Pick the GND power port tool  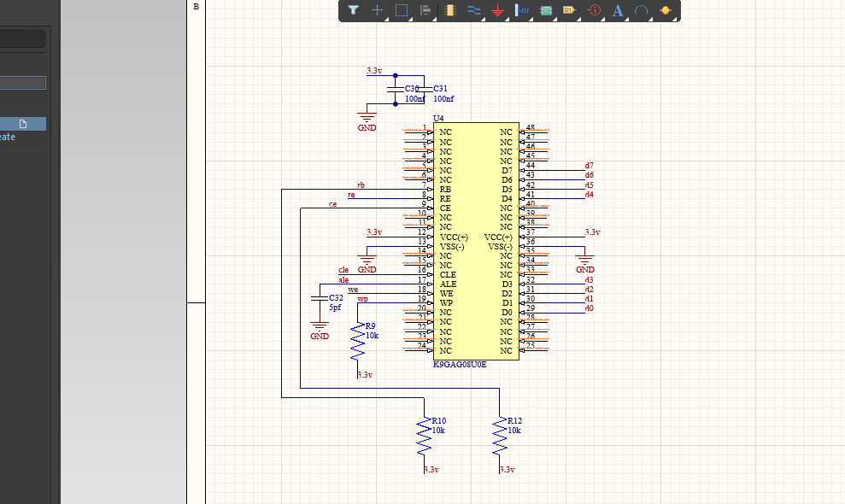(498, 11)
